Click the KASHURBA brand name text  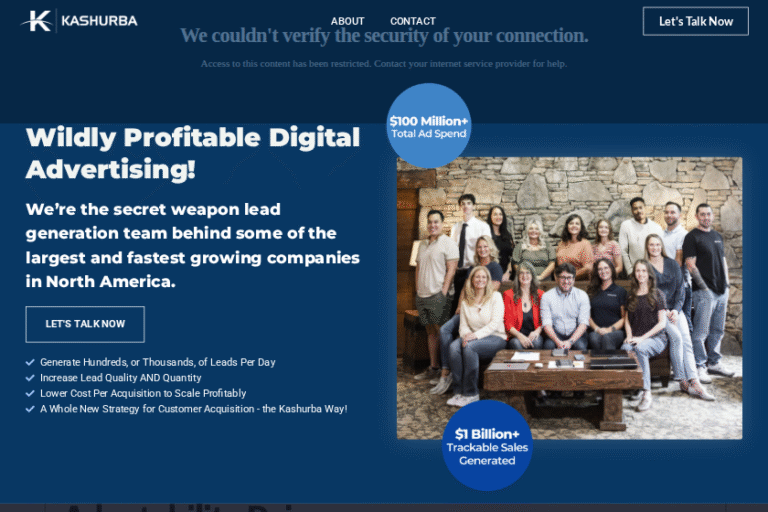point(99,21)
